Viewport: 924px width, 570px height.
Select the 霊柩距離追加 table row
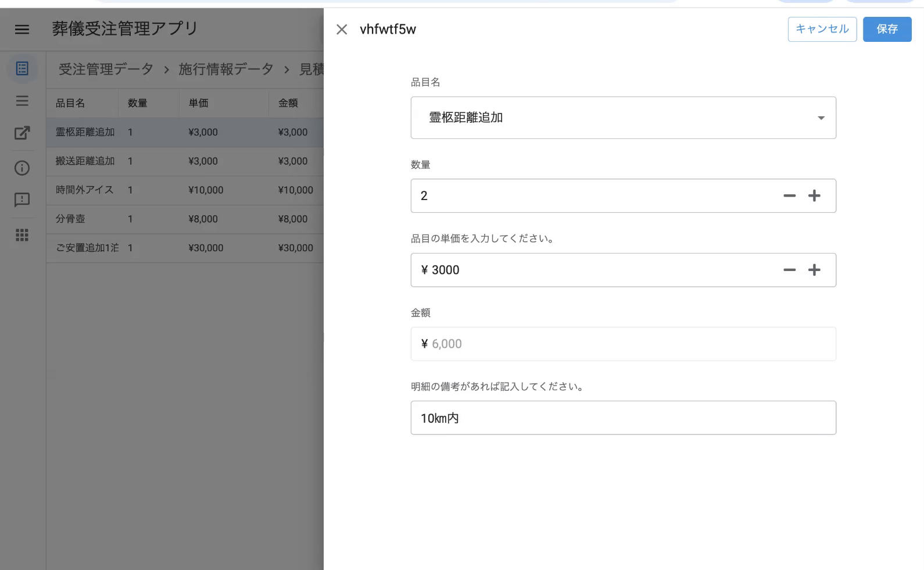click(185, 132)
